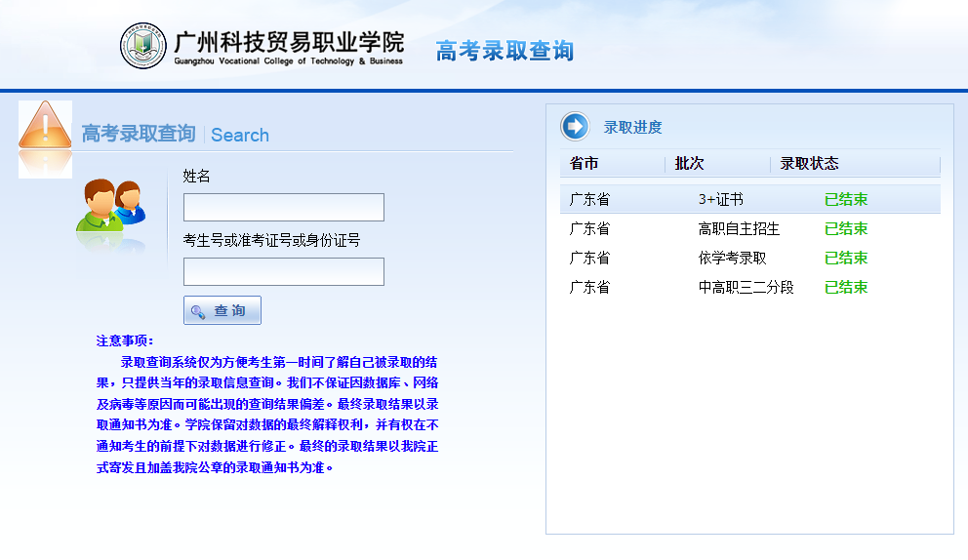Screen dimensions: 968x560
Task: Click 广东省 in the 依学考录取 row
Action: 589,259
